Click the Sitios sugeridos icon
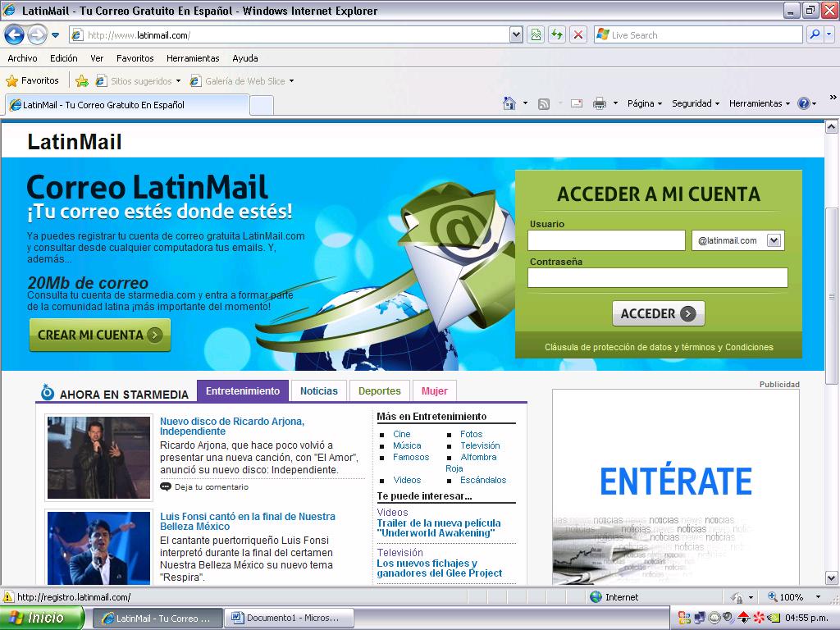840x630 pixels. [100, 81]
